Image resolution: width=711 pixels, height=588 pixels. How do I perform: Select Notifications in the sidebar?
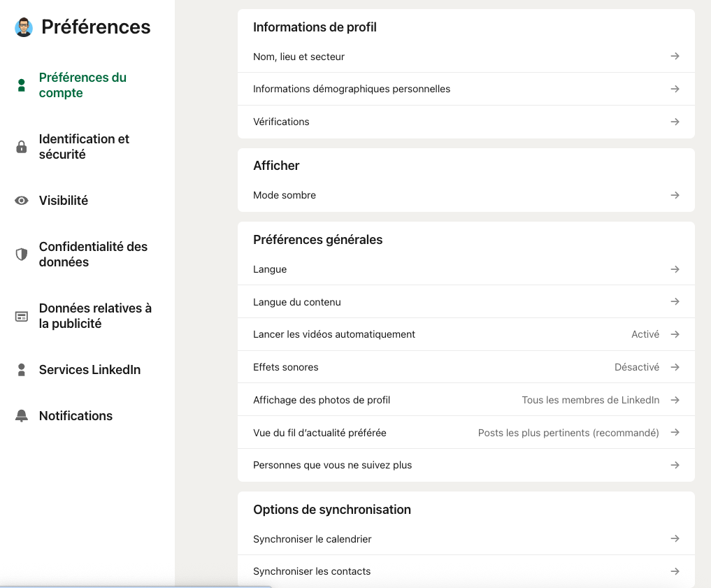pyautogui.click(x=76, y=416)
